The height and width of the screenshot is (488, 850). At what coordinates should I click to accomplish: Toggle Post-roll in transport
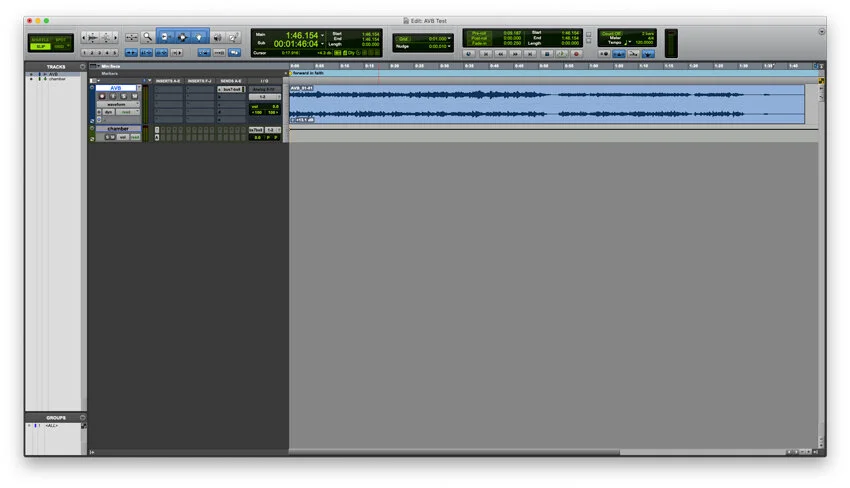479,38
